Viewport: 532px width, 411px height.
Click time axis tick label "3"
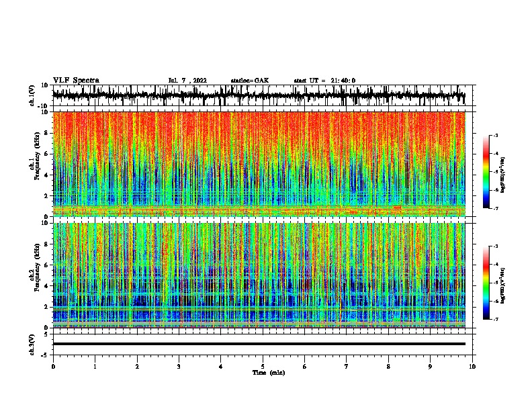point(179,367)
